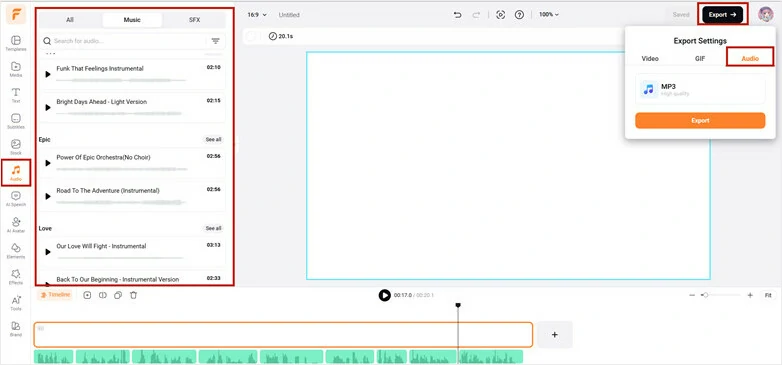Open the AI Tools panel
Viewport: 782px width, 365px height.
point(16,303)
